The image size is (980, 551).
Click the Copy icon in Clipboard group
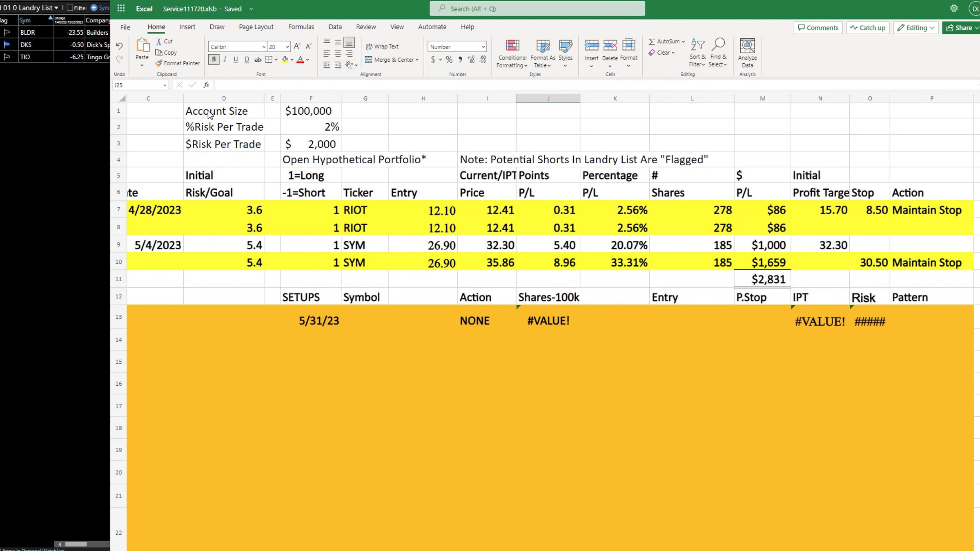click(x=159, y=53)
